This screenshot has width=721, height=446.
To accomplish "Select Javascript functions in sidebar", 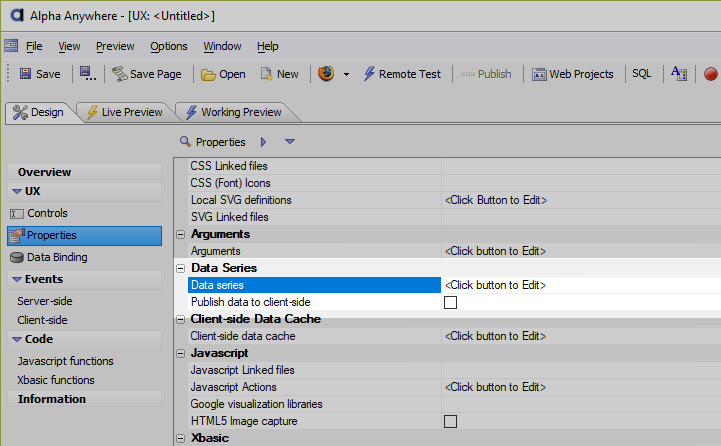I will [65, 361].
